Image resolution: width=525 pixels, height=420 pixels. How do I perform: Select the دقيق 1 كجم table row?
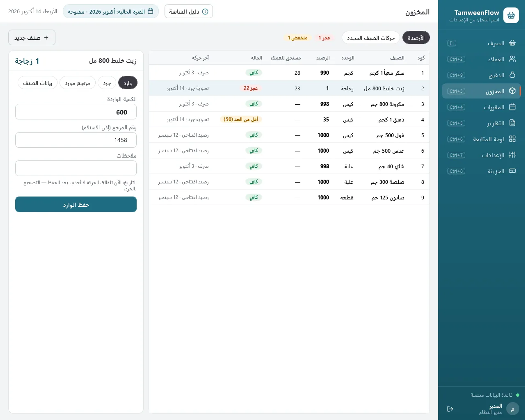pyautogui.click(x=289, y=119)
